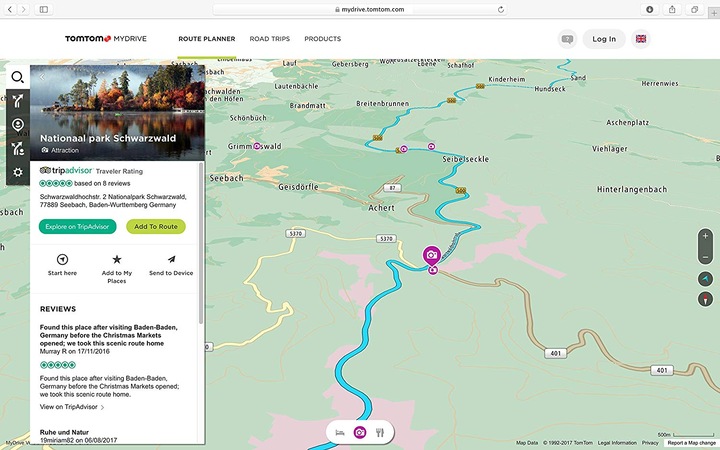Center map on current location
Screen dimensions: 720x450
click(x=705, y=279)
